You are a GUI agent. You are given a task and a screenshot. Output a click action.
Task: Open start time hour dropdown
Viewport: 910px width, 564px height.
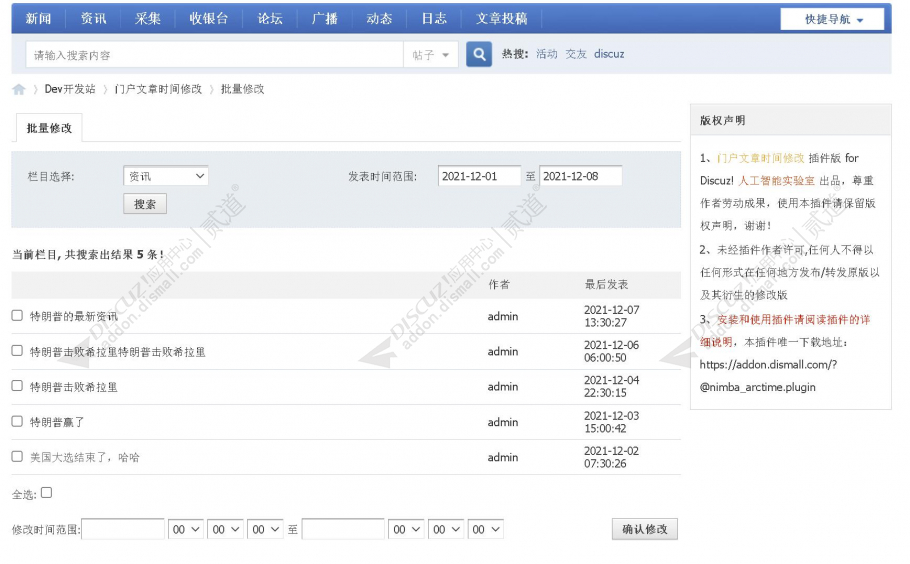point(186,529)
